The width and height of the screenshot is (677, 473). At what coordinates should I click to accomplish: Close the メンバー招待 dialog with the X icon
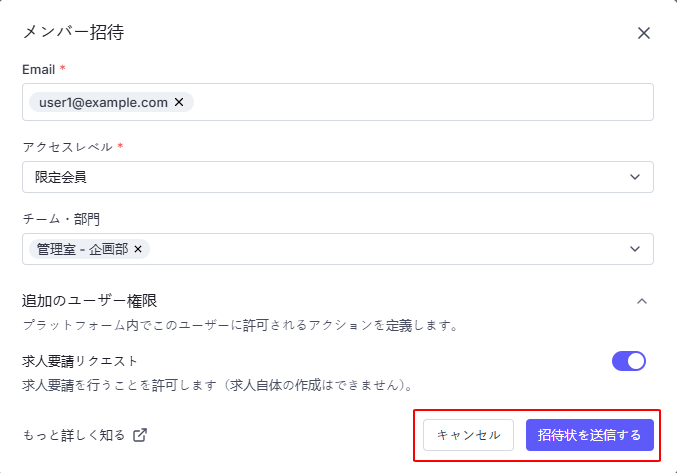pos(644,33)
